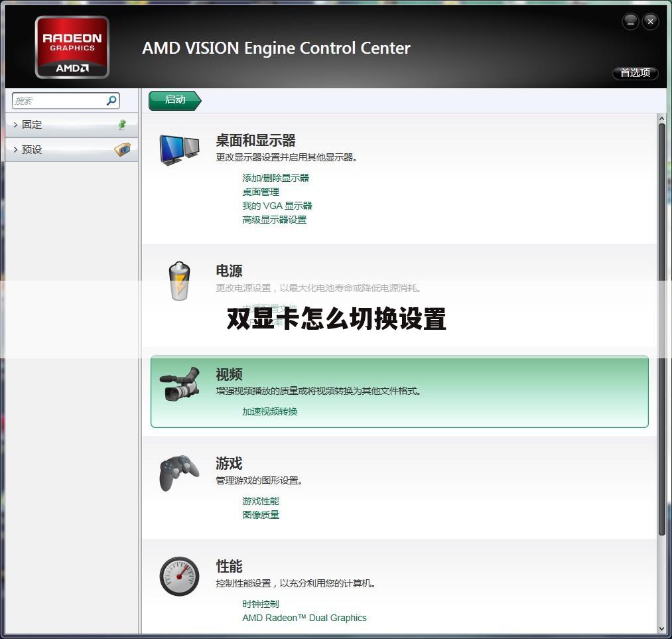Open the 游戏性能 link
The width and height of the screenshot is (672, 639).
coord(261,501)
